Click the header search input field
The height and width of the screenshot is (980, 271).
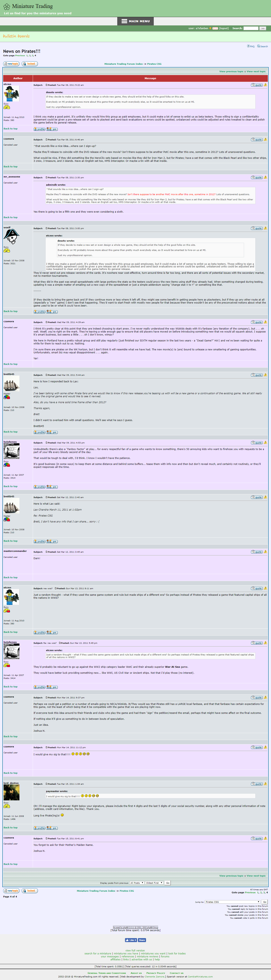pyautogui.click(x=251, y=29)
